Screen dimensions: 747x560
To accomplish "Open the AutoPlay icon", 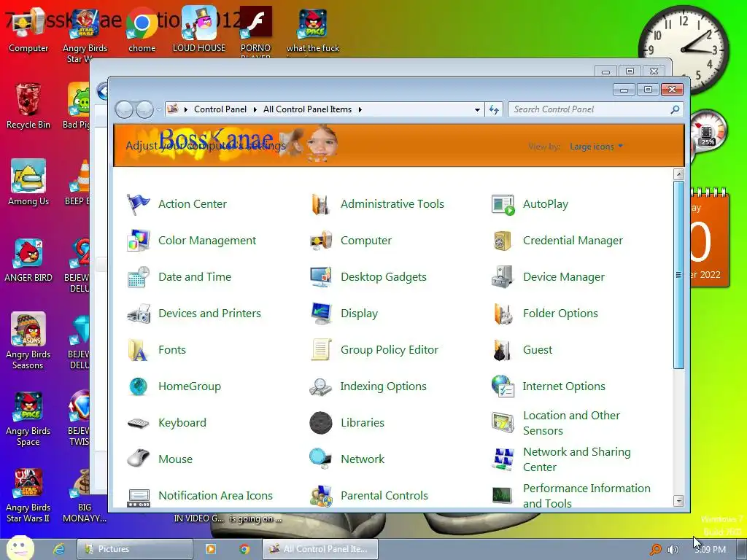I will tap(503, 204).
